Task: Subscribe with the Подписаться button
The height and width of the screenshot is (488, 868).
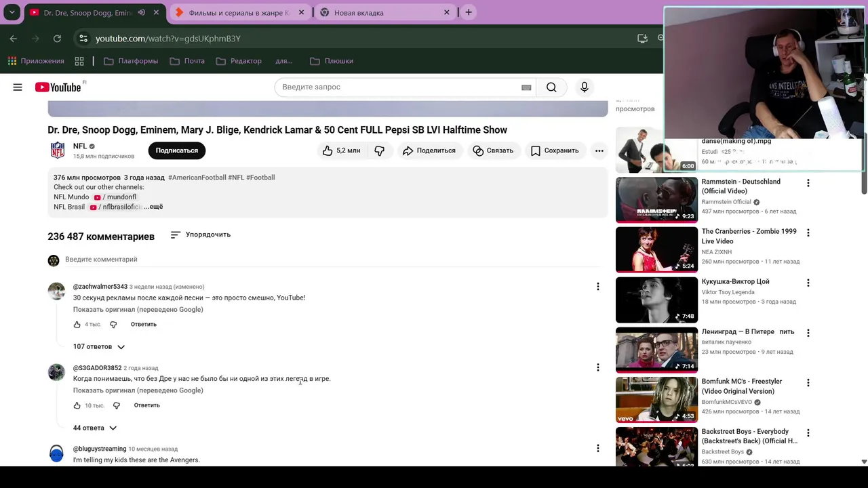Action: coord(177,150)
